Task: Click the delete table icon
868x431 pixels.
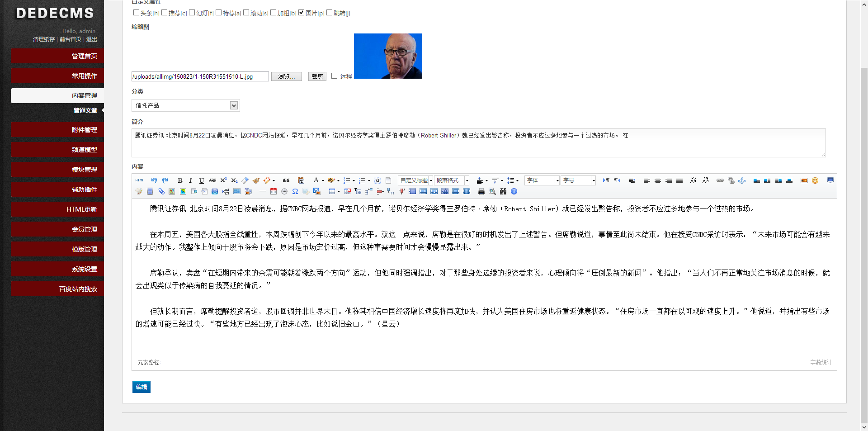Action: pyautogui.click(x=347, y=191)
